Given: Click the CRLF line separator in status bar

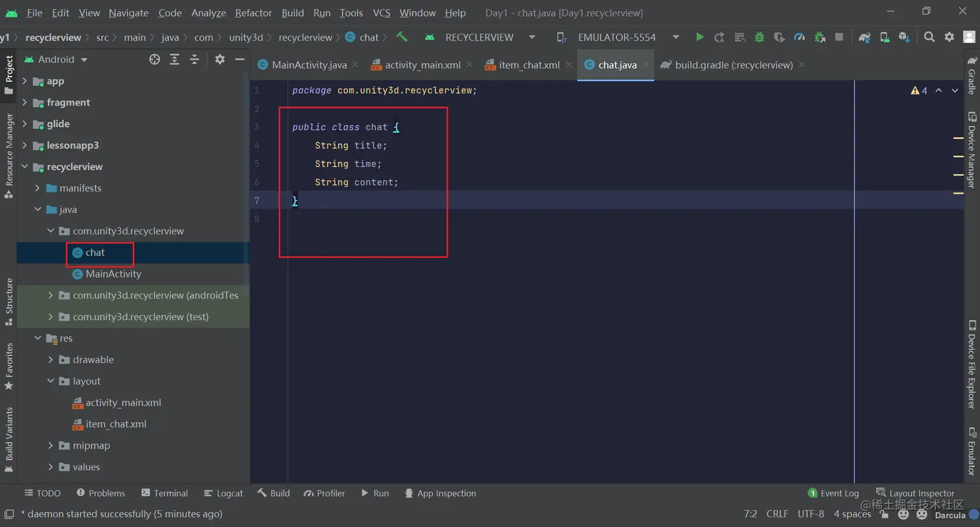Looking at the screenshot, I should point(777,514).
